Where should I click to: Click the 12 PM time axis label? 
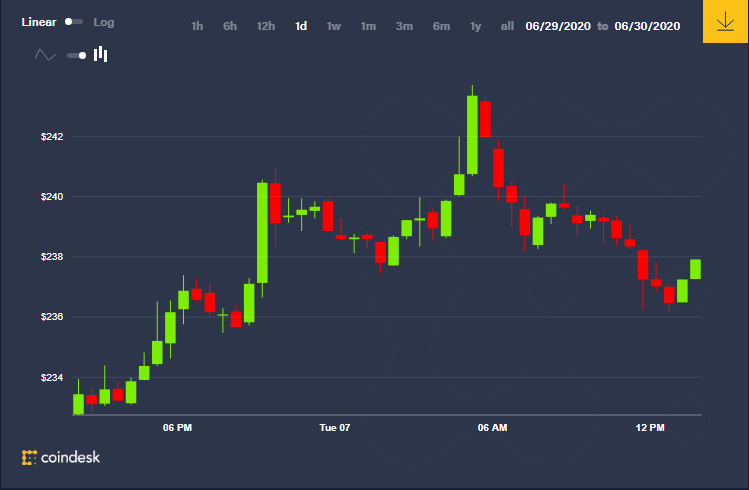650,428
